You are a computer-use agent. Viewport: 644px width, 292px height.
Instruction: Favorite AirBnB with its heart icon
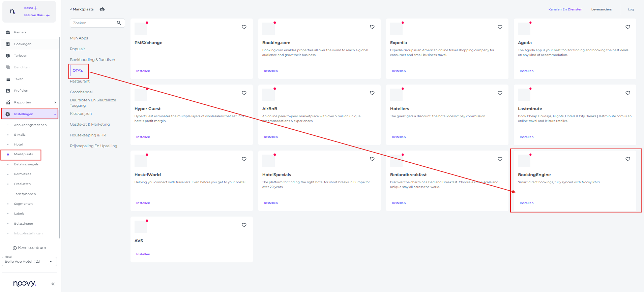tap(372, 93)
